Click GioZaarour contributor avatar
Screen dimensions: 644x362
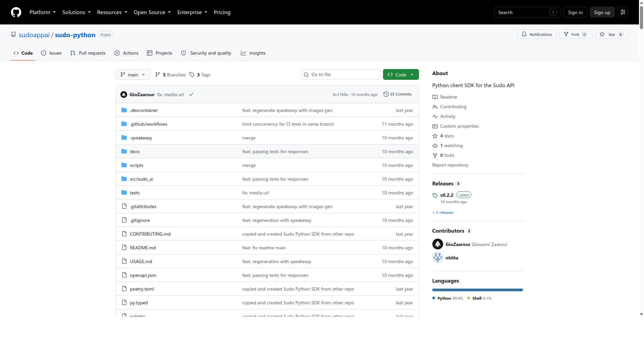click(438, 244)
